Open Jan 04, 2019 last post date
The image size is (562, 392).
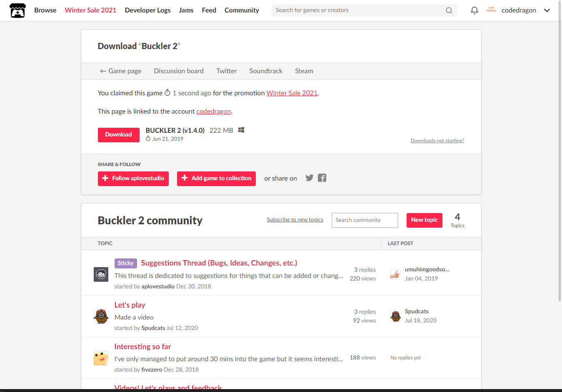click(x=421, y=278)
